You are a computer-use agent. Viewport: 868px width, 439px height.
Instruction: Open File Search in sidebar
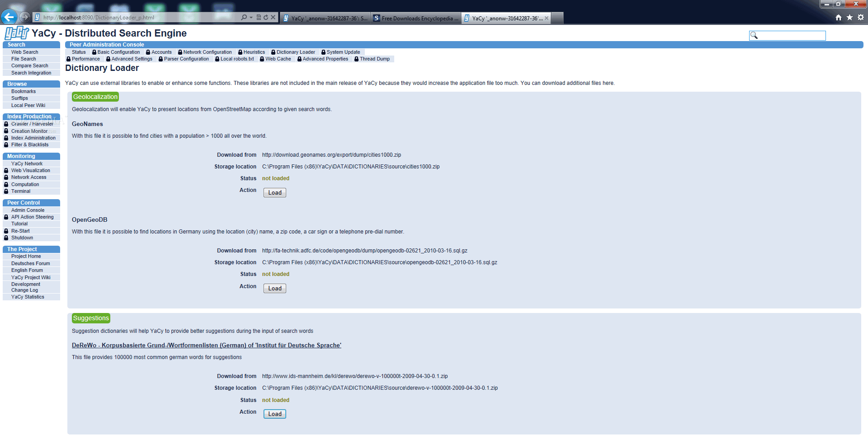24,59
